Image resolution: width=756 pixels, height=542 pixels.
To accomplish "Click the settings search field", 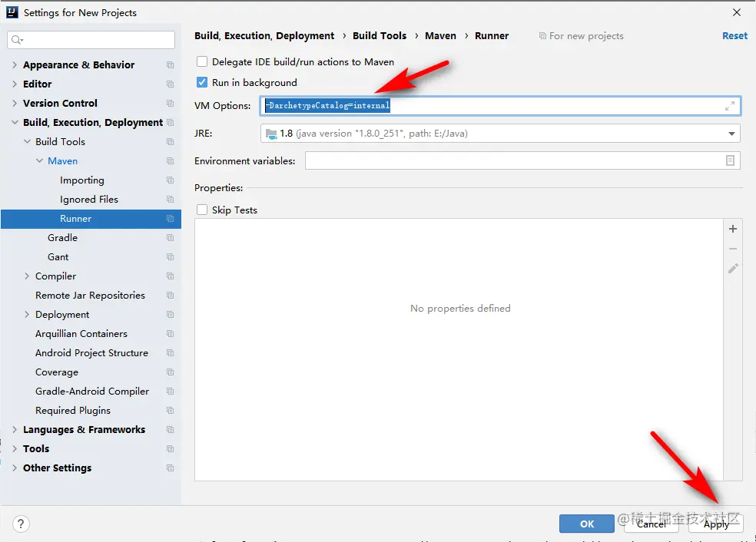I will click(x=91, y=39).
